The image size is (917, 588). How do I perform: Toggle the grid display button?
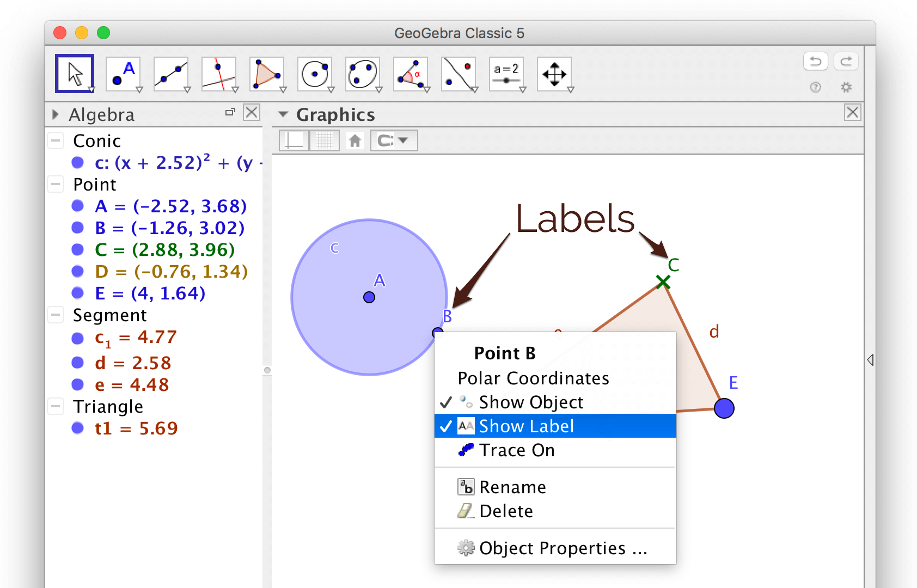click(x=325, y=140)
